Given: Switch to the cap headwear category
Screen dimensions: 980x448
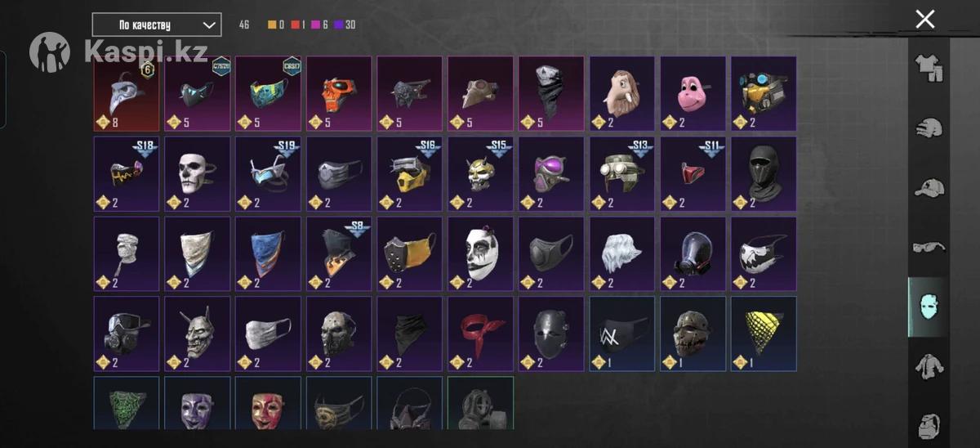Looking at the screenshot, I should coord(928,187).
